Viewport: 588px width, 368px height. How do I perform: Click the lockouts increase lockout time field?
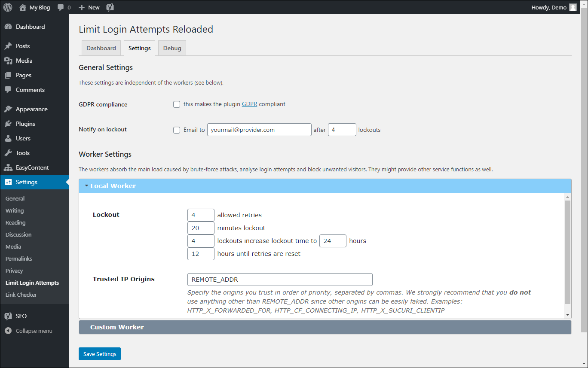(x=201, y=241)
